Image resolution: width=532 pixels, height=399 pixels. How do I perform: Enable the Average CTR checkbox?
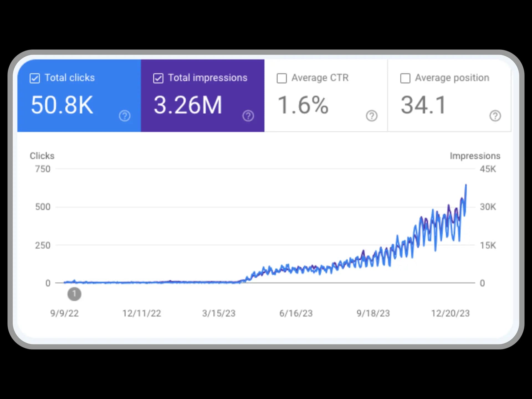point(282,78)
